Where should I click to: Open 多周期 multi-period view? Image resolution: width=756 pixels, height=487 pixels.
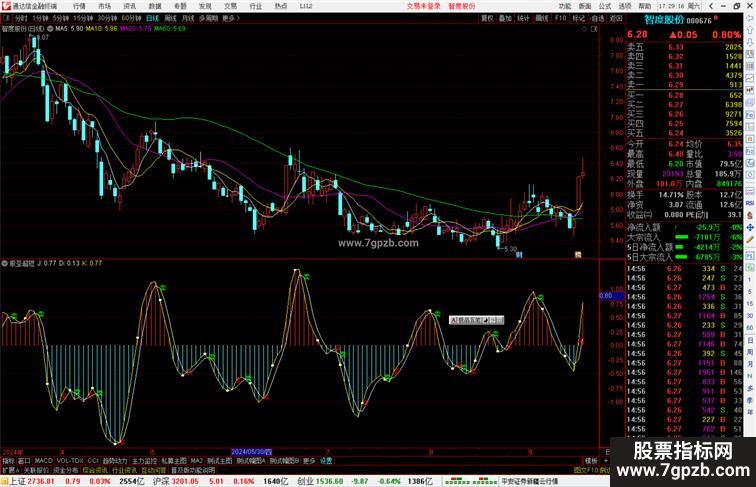click(208, 18)
